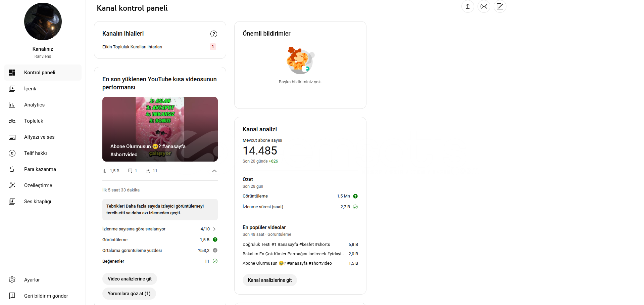644x305 pixels.
Task: Open Altyazı ve ses in the sidebar
Action: (43, 137)
